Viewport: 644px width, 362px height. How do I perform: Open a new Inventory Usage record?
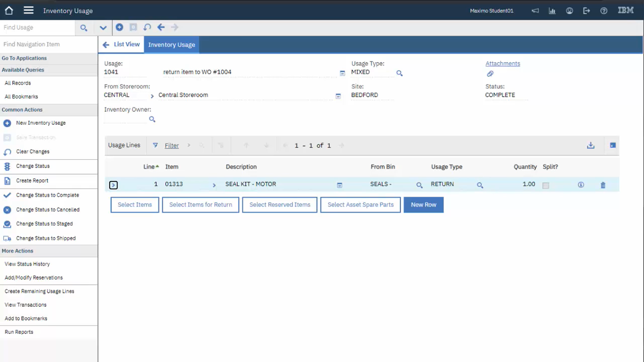point(40,123)
